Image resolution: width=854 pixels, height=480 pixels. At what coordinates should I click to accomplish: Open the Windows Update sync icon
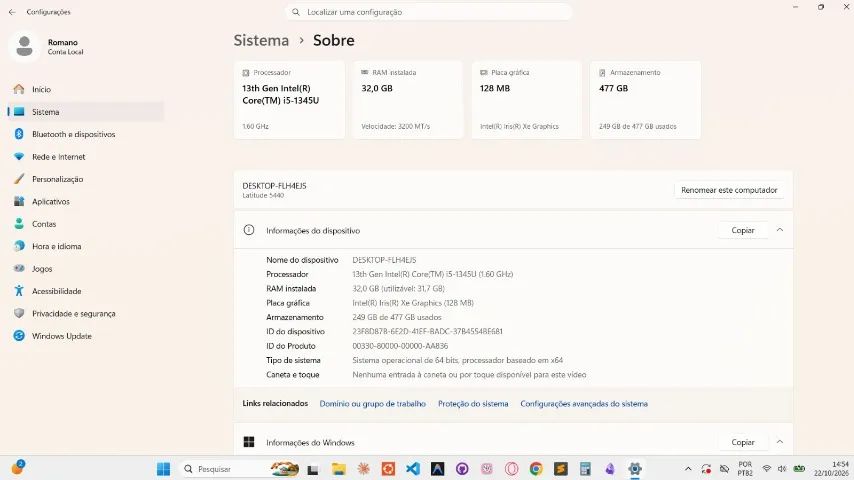pyautogui.click(x=19, y=336)
